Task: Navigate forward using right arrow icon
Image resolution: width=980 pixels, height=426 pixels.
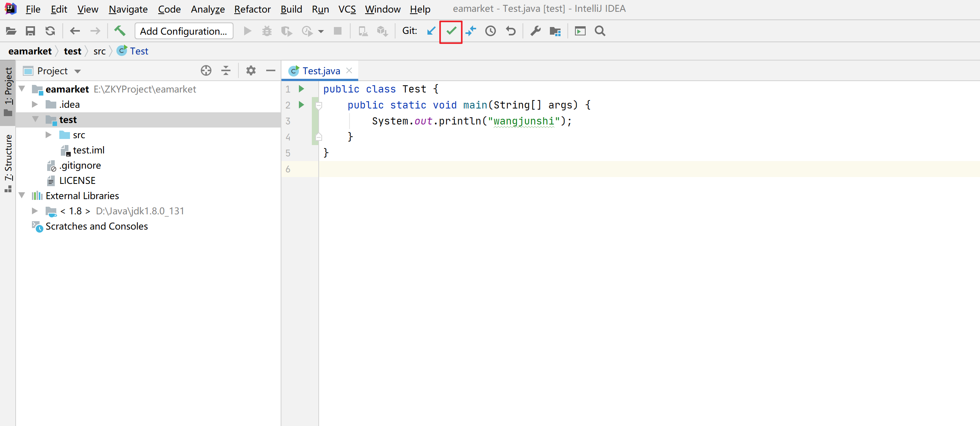Action: [95, 31]
